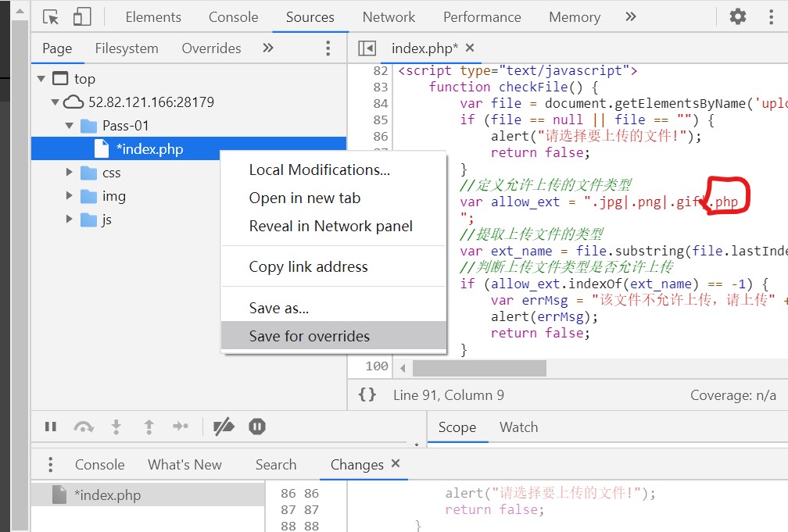The height and width of the screenshot is (532, 788).
Task: Click line number 84 gutter
Action: 381,103
